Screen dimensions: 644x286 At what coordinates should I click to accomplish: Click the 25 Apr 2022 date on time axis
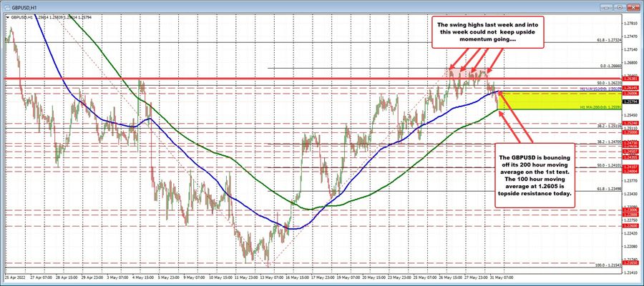[x=14, y=277]
